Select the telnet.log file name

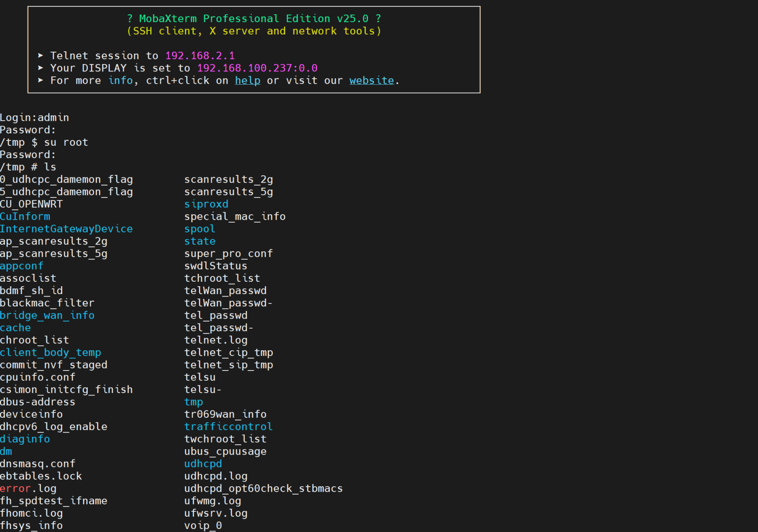point(216,340)
